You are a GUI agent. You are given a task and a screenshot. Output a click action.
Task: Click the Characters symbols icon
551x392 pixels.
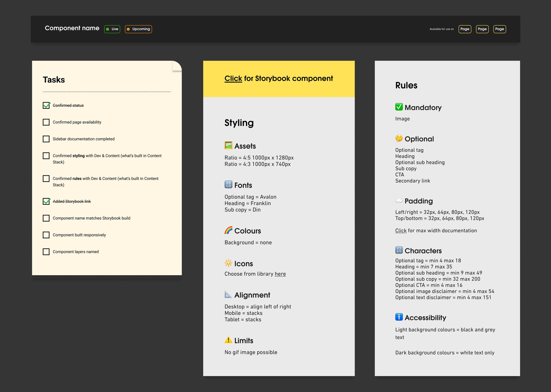399,250
